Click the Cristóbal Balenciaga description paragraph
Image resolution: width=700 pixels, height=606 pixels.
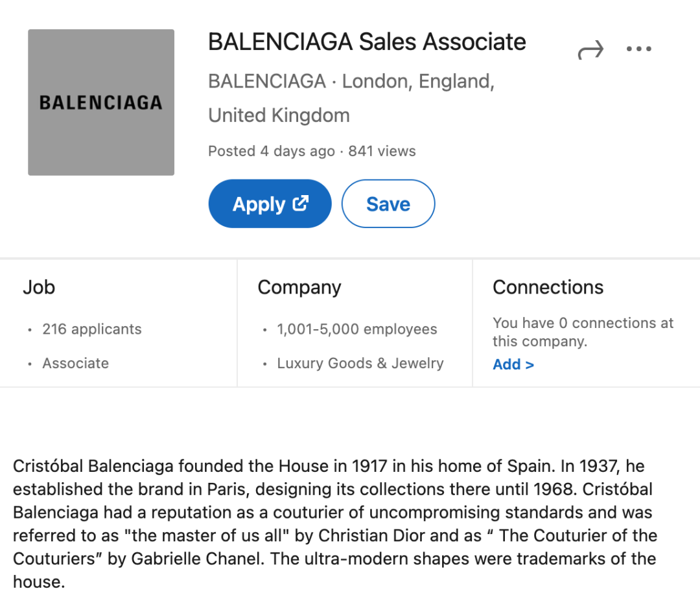click(x=335, y=524)
